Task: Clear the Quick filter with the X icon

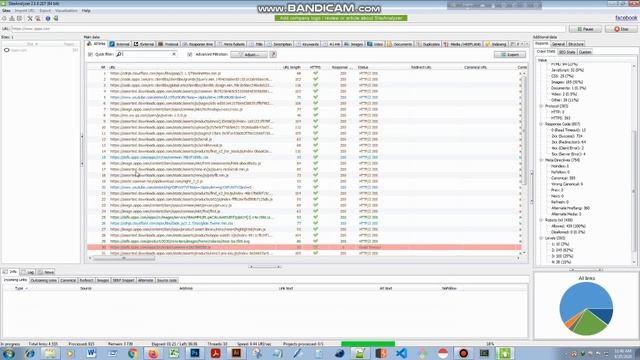Action: point(174,54)
